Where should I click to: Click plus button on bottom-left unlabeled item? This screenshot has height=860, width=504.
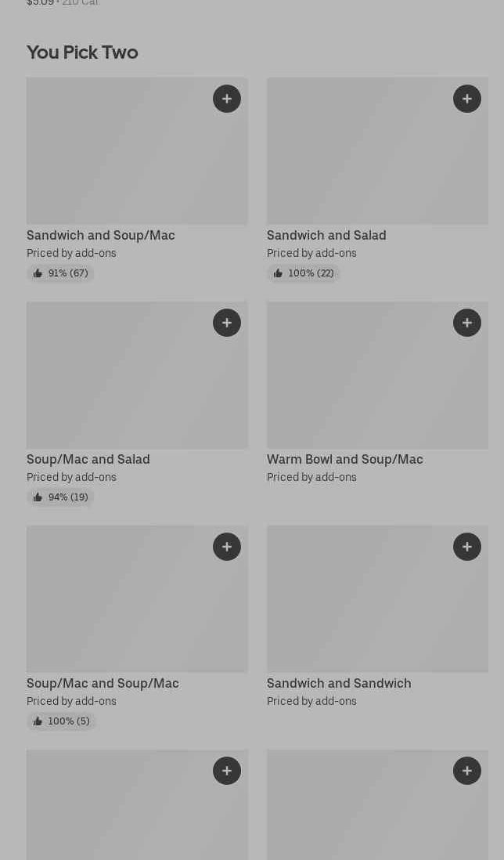[x=227, y=771]
